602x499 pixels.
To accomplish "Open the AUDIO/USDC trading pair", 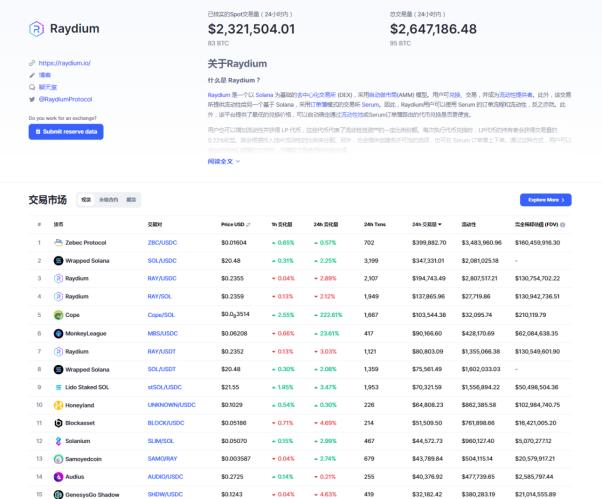I will (x=165, y=477).
